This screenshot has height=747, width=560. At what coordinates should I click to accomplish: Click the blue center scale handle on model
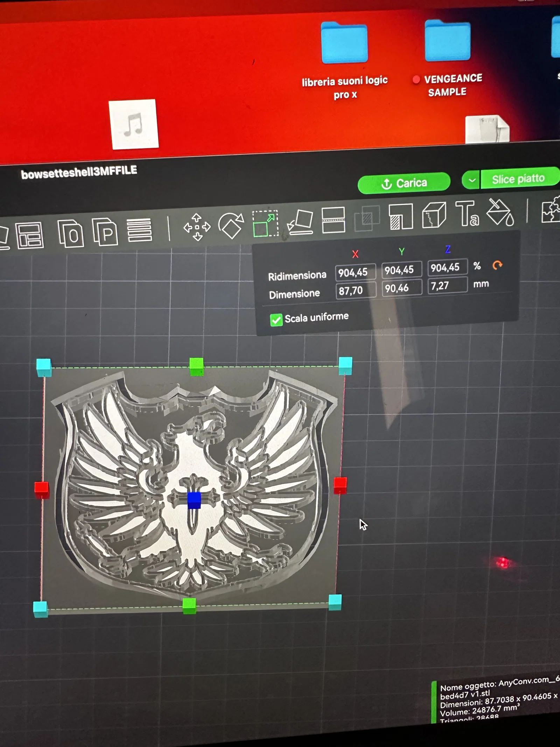coord(194,500)
